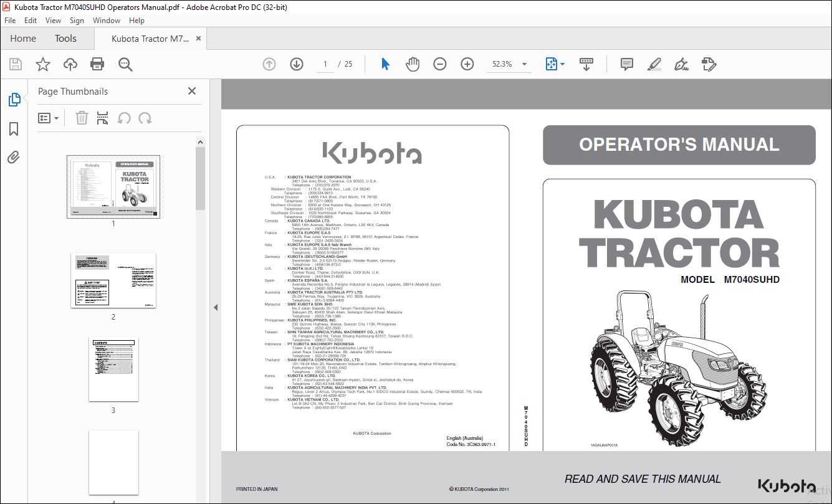Open the Attachments paperclip panel
The width and height of the screenshot is (832, 504).
[x=14, y=158]
